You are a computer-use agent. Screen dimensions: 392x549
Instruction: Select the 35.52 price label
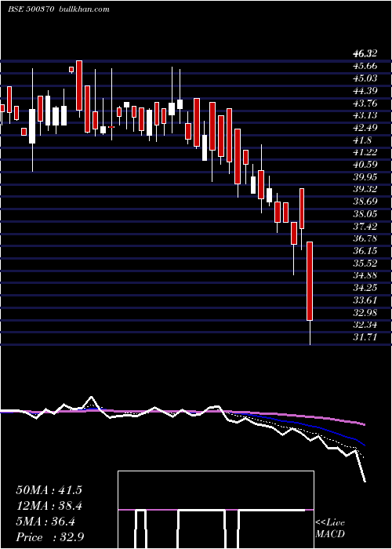point(365,264)
